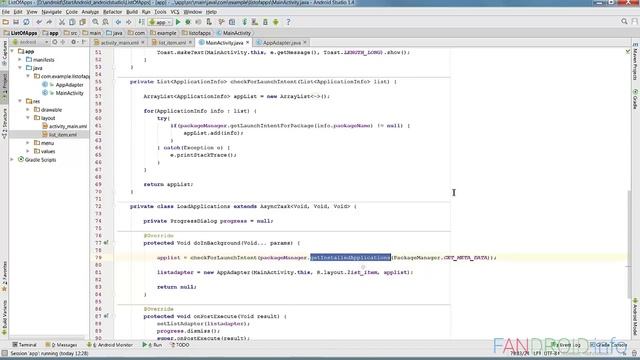Click the project panel settings gear icon
This screenshot has height=360, width=640.
(x=73, y=42)
